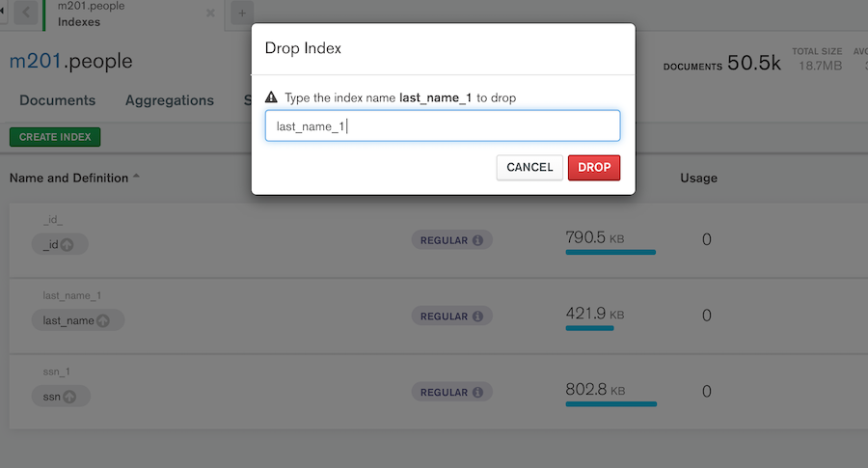Focus the index name confirmation field
The image size is (868, 468).
[443, 125]
